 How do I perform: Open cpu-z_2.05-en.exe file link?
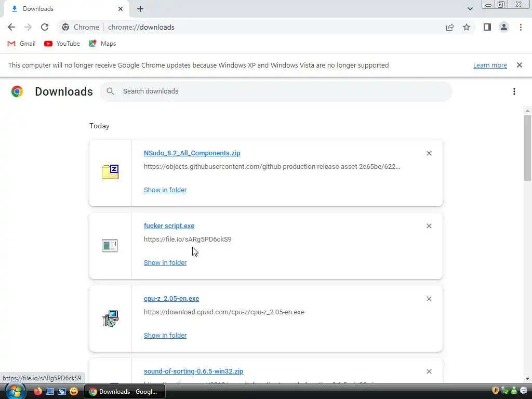(171, 299)
